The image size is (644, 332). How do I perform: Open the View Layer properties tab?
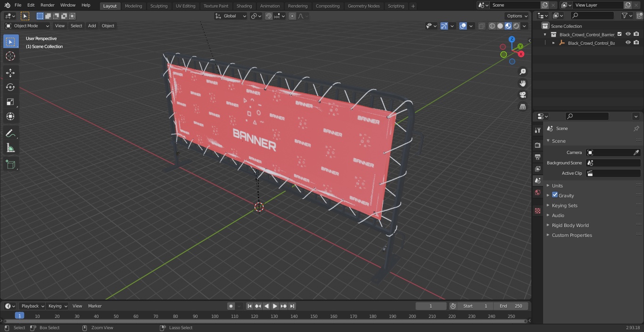pos(537,169)
